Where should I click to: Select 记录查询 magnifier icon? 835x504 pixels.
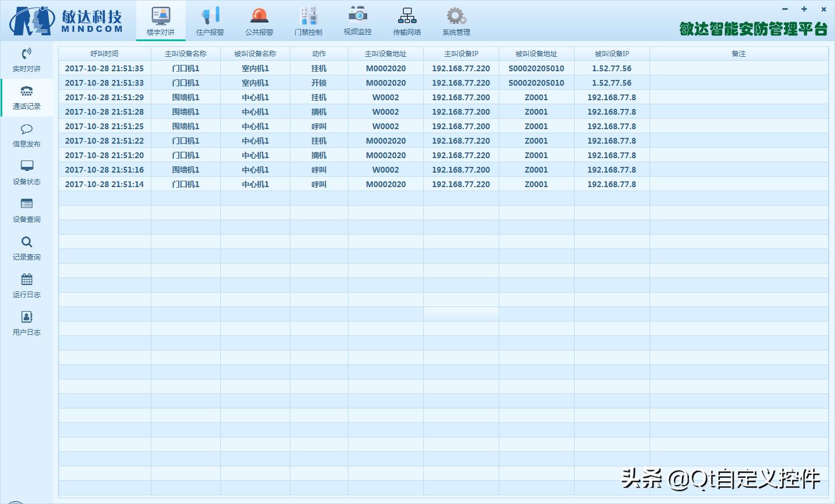coord(26,248)
